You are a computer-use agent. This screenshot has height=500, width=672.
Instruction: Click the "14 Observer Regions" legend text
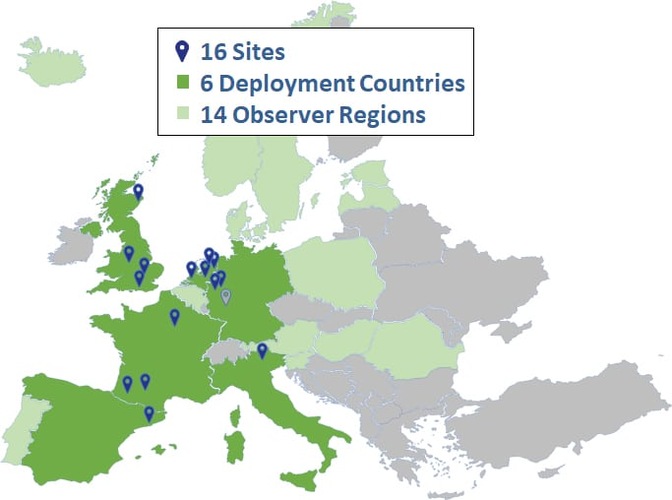313,114
